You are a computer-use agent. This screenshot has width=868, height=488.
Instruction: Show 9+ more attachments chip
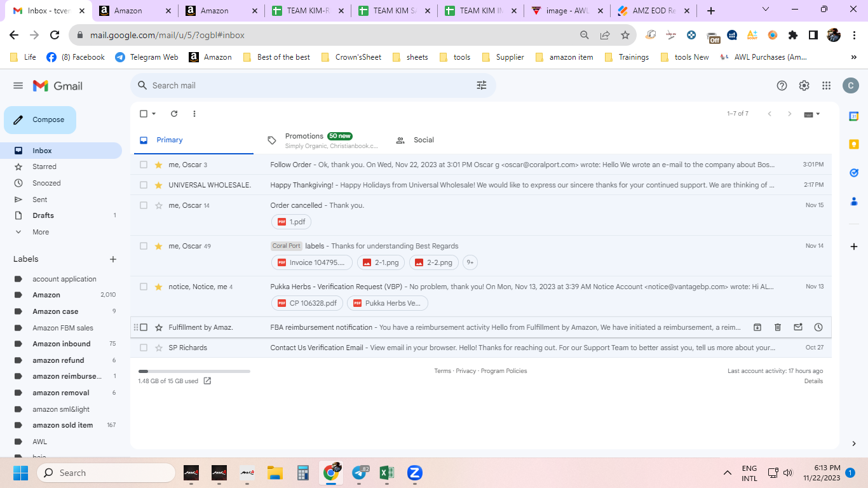pyautogui.click(x=470, y=262)
